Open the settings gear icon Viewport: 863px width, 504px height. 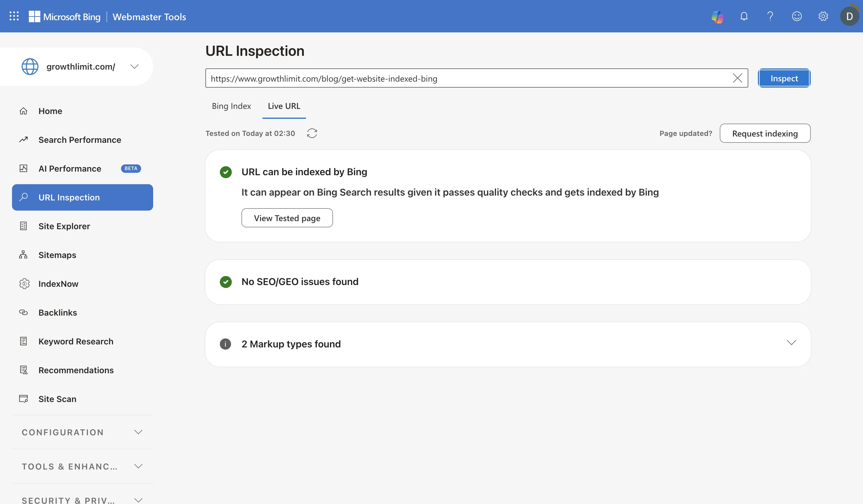coord(823,16)
